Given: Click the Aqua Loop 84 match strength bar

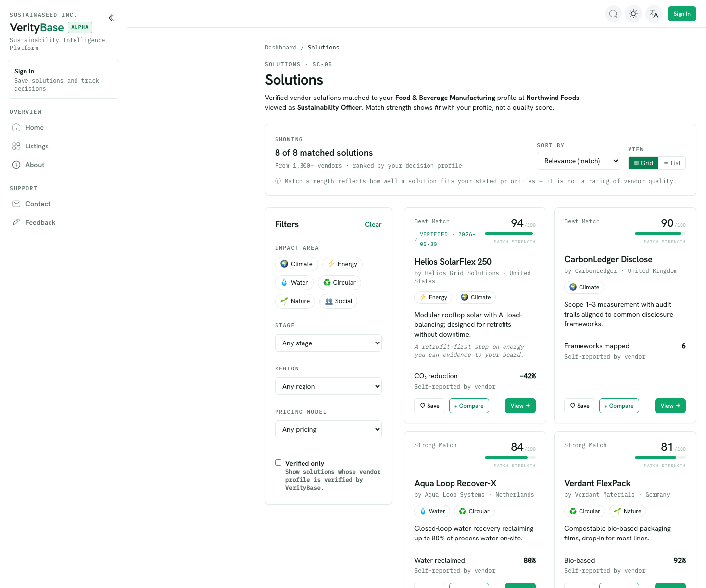Looking at the screenshot, I should click(x=510, y=457).
